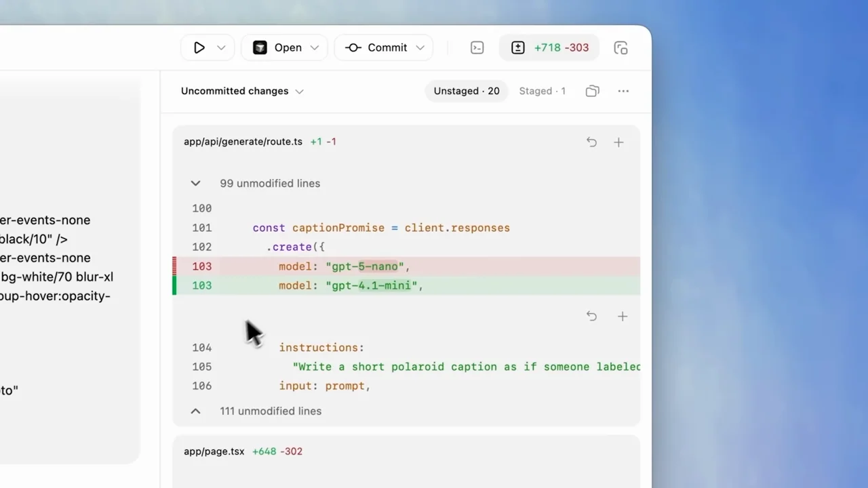Click the +1 -1 stats for route.ts
868x488 pixels.
pos(323,142)
